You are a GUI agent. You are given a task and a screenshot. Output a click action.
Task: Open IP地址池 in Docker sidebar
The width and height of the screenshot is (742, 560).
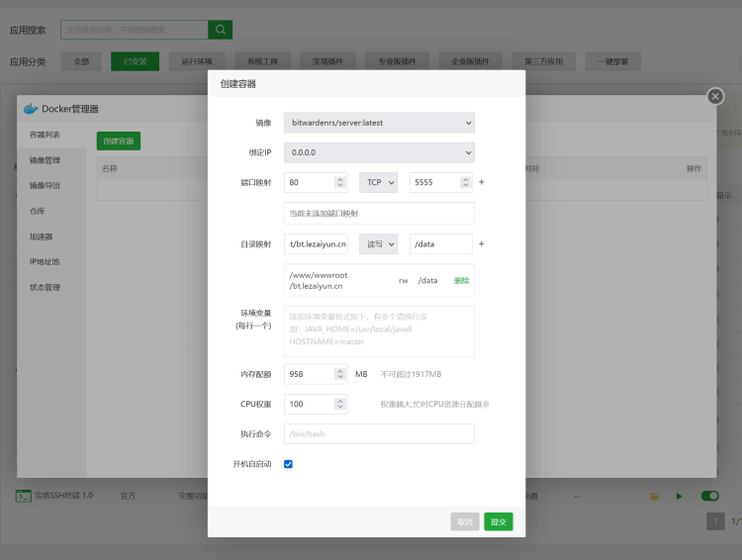point(51,262)
